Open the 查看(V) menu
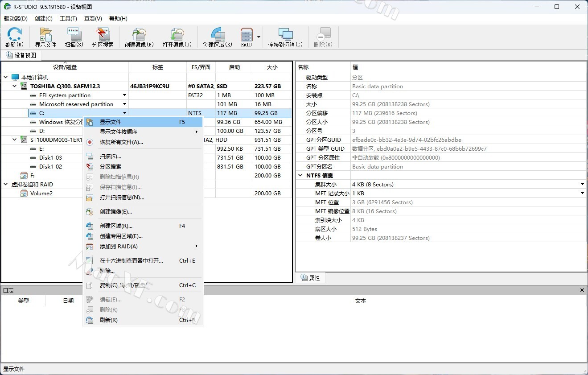Screen dimensions: 588x375 click(x=93, y=18)
